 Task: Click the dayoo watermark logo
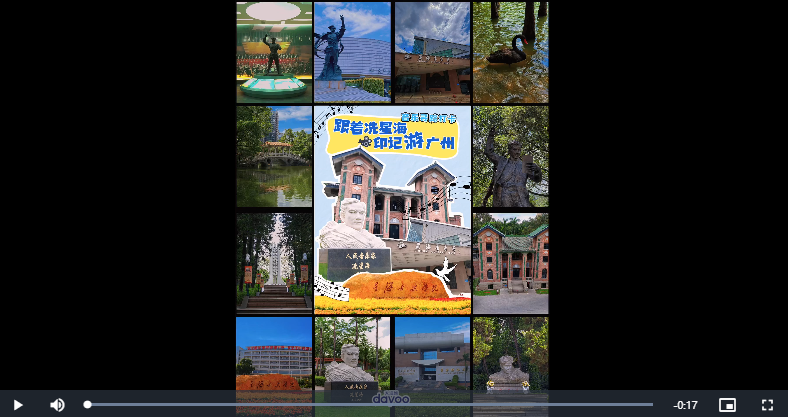tap(391, 398)
